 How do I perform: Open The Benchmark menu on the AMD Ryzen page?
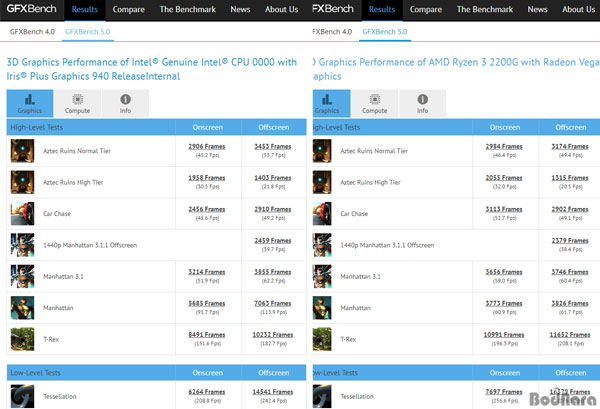(485, 10)
